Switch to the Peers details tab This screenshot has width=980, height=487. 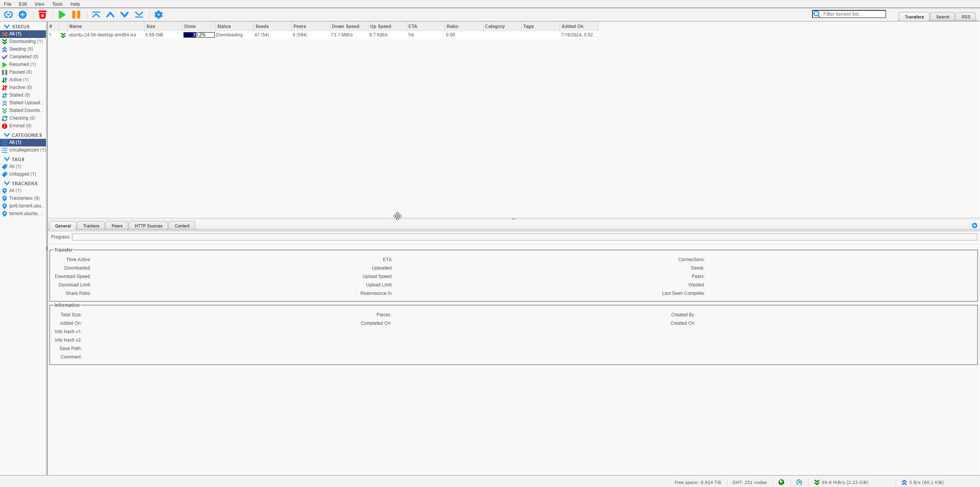(117, 226)
